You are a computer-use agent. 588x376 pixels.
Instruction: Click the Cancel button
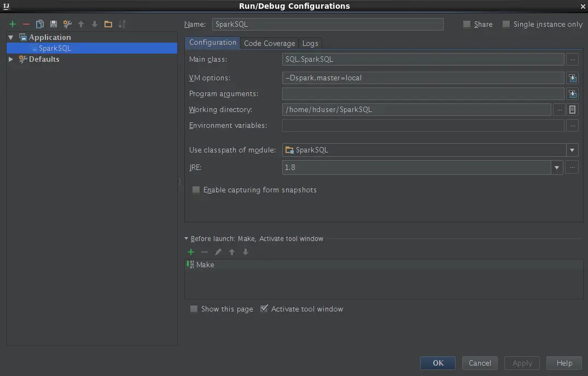480,363
